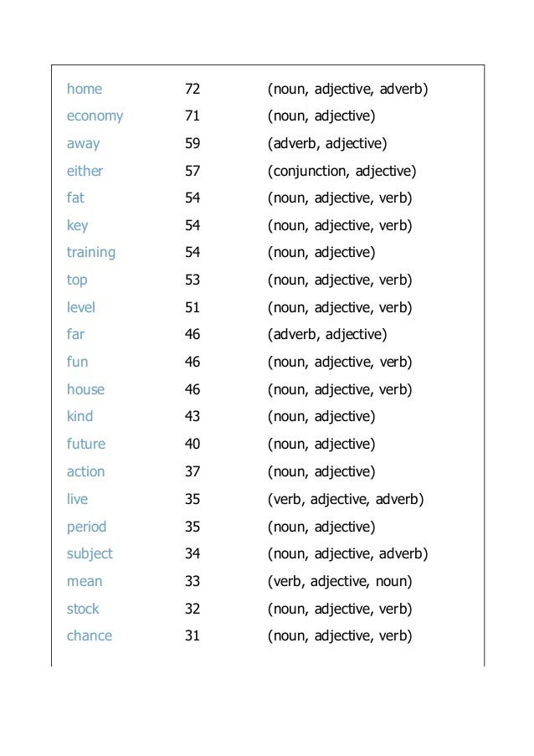
Task: Select the 'either' link
Action: pyautogui.click(x=85, y=171)
